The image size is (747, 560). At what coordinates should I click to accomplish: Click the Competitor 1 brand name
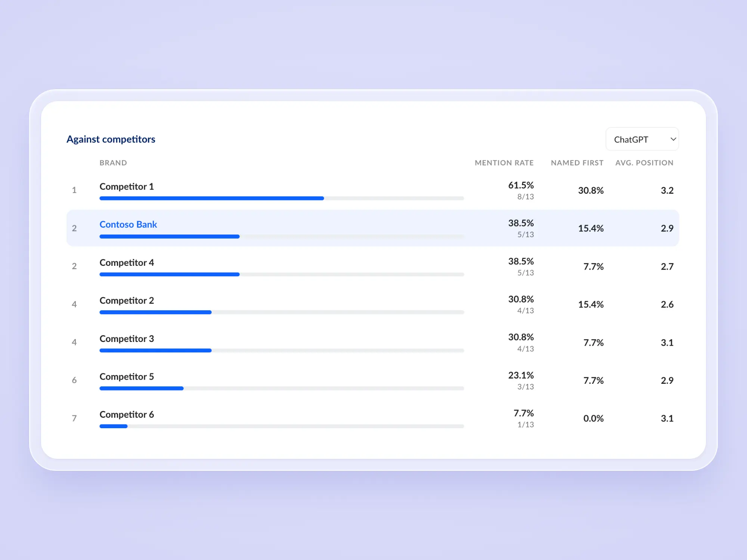127,186
